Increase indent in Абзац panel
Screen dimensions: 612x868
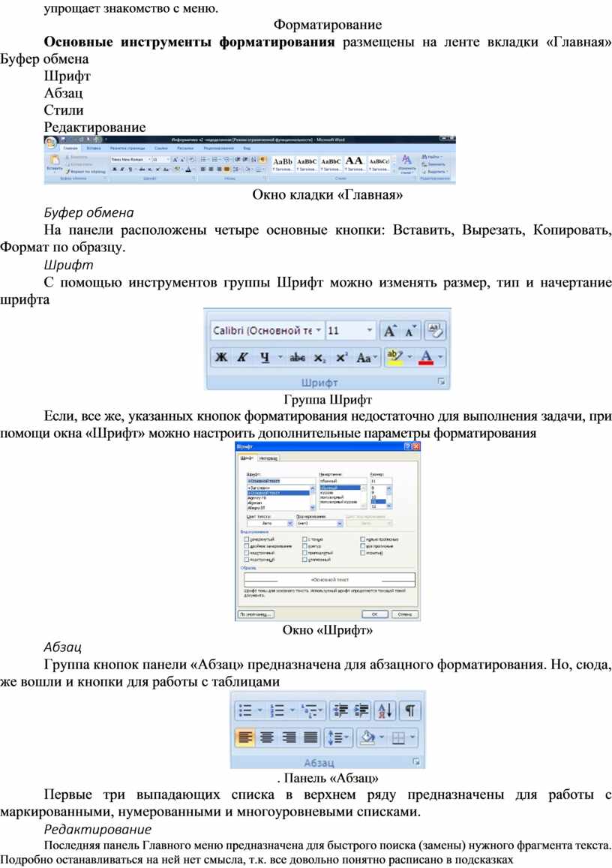click(x=362, y=710)
